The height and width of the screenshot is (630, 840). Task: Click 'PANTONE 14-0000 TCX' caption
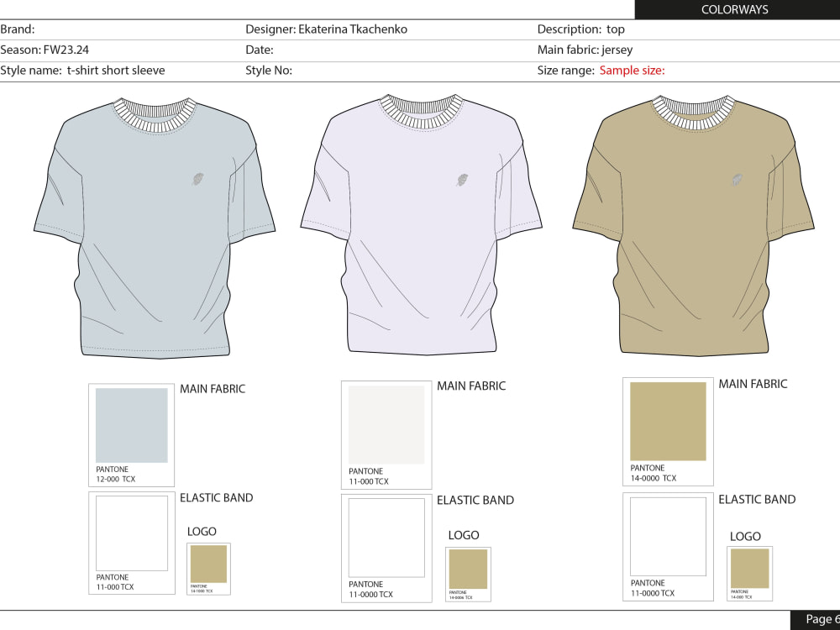point(654,473)
